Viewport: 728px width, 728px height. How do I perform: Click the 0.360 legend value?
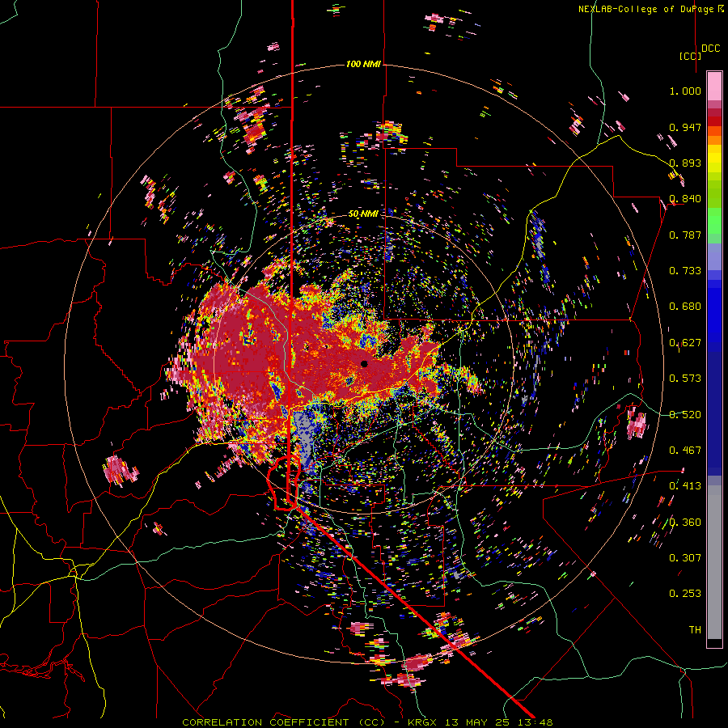[685, 523]
